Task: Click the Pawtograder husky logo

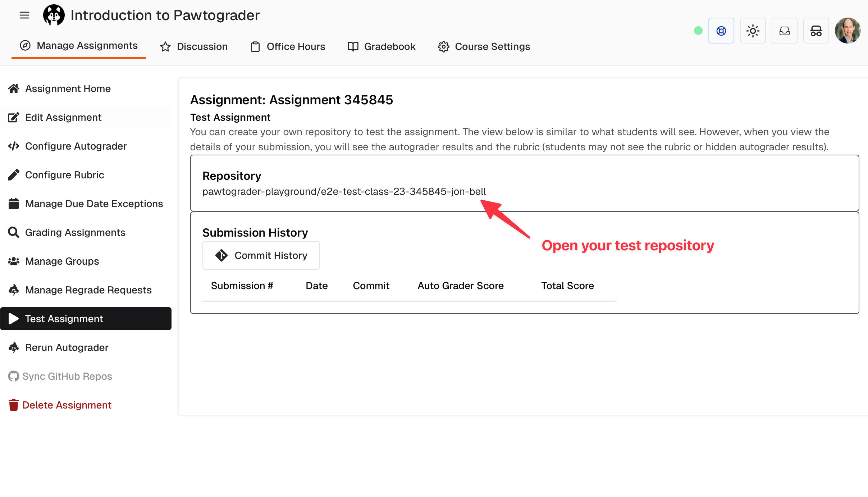Action: pyautogui.click(x=54, y=15)
